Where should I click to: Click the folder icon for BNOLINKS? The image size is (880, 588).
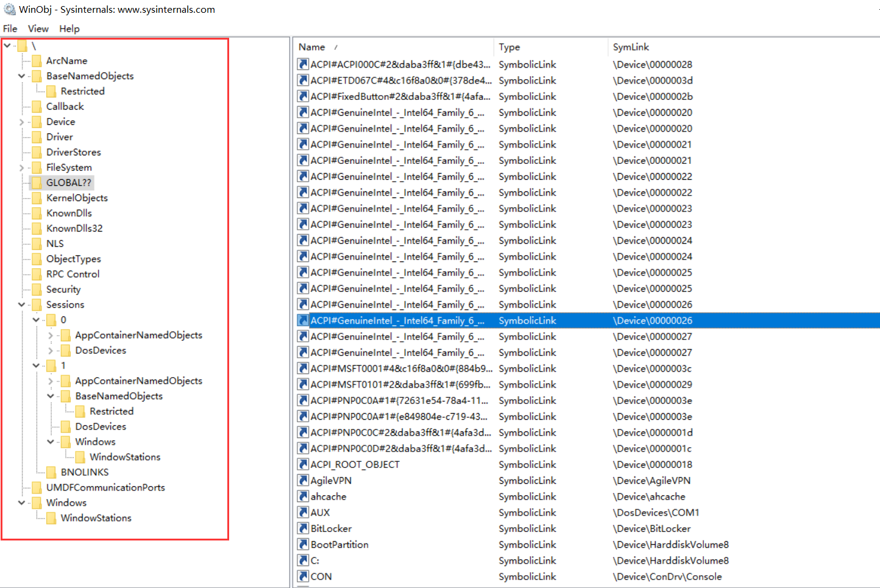51,472
